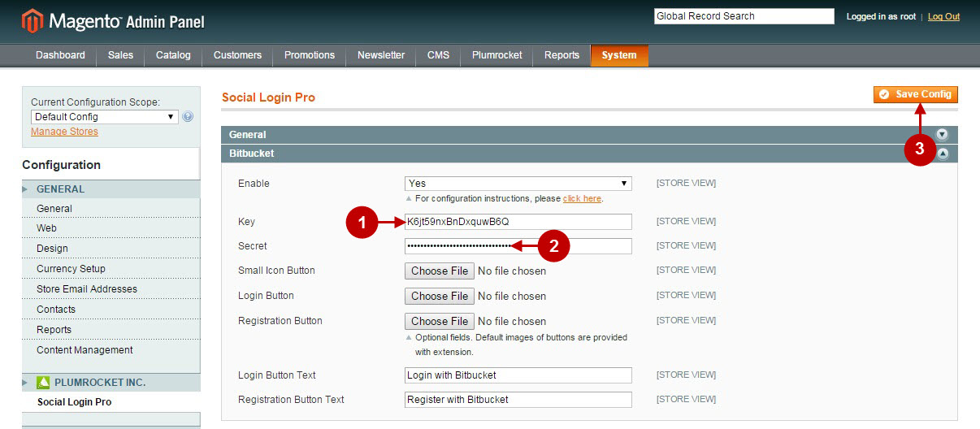Expand the General section arrow icon

[943, 135]
